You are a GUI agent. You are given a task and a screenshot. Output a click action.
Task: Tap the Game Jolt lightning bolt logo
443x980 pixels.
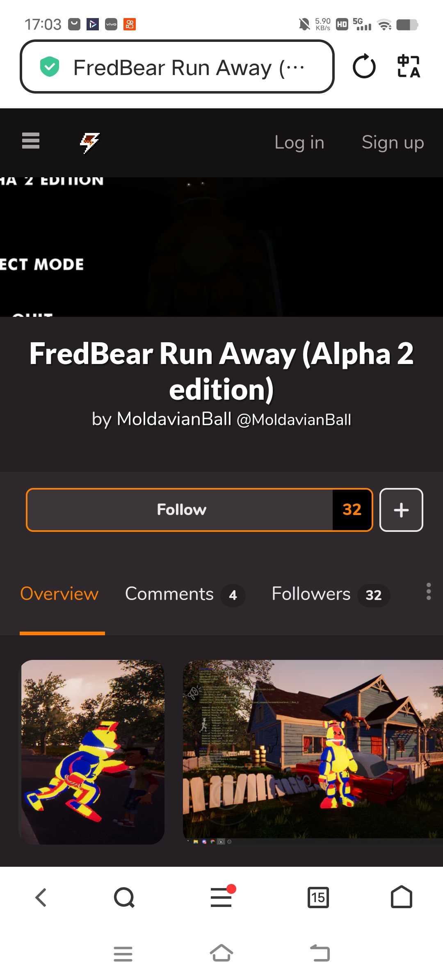(x=90, y=143)
